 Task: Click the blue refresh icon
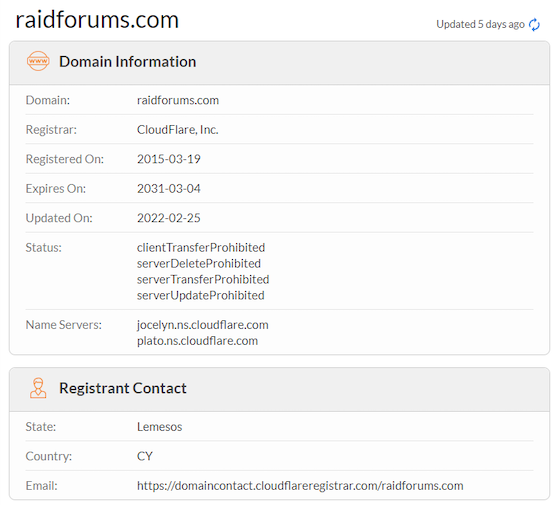click(534, 25)
